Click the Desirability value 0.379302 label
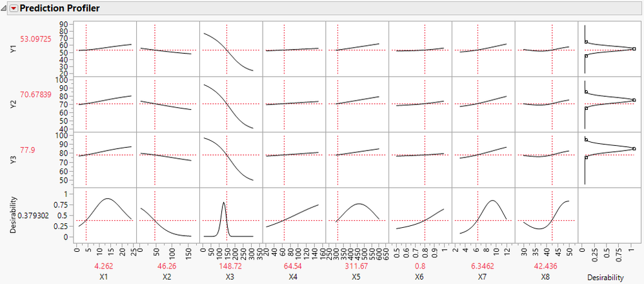 [x=35, y=216]
